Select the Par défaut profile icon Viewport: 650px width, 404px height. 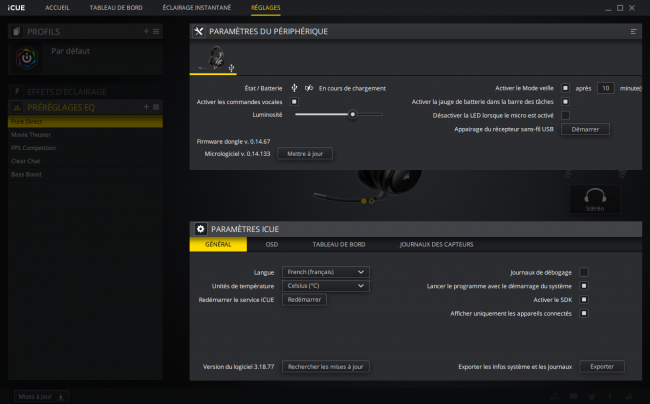pyautogui.click(x=27, y=58)
